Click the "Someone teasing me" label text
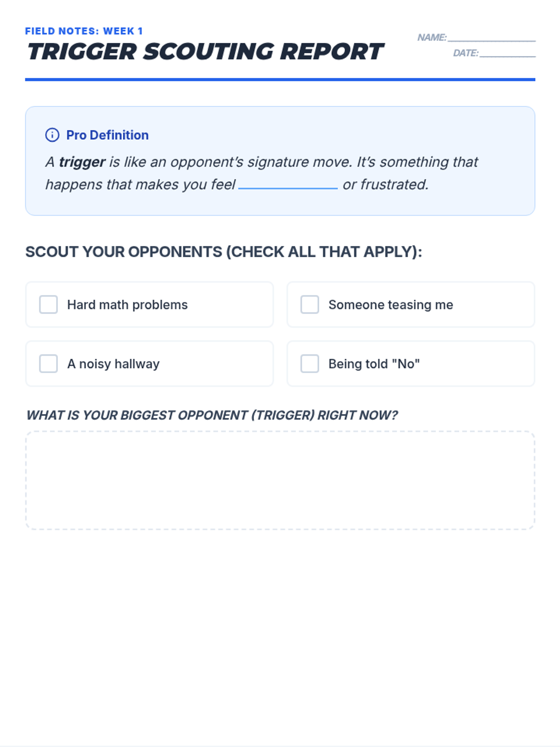The width and height of the screenshot is (560, 747). tap(391, 305)
